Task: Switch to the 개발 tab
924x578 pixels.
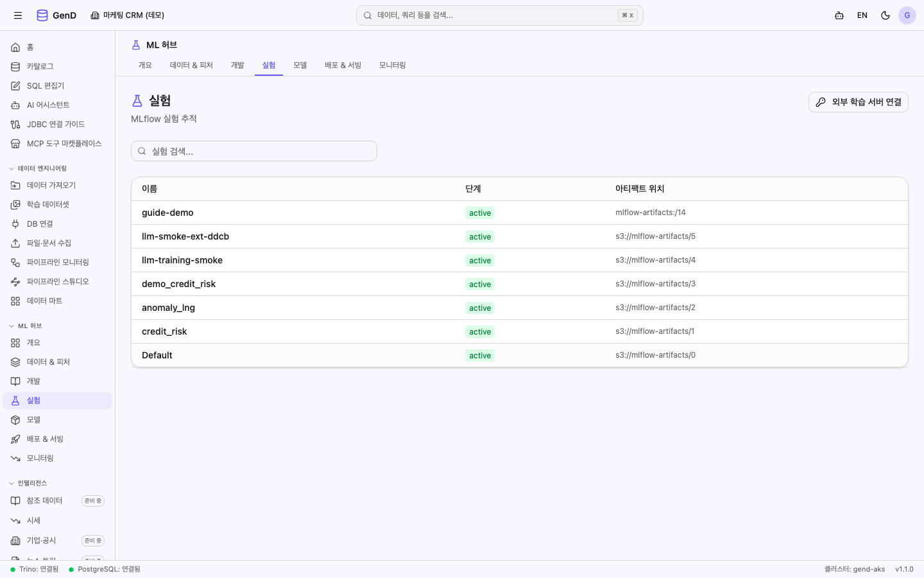Action: 237,66
